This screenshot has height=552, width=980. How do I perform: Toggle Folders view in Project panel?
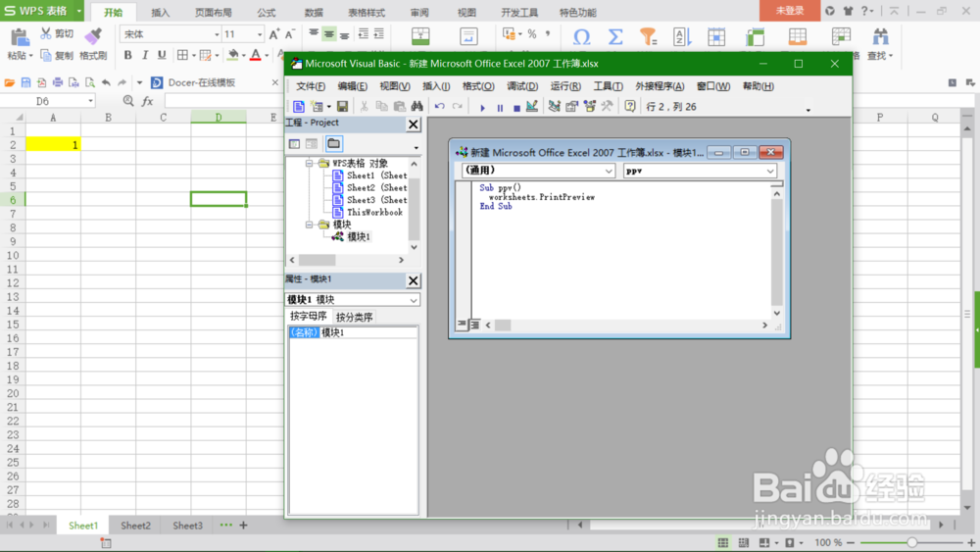pos(334,144)
